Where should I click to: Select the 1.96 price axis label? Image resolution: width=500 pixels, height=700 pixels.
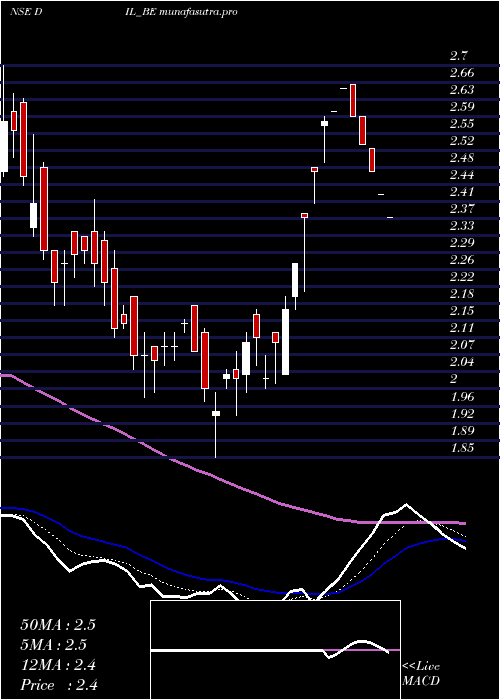click(462, 396)
